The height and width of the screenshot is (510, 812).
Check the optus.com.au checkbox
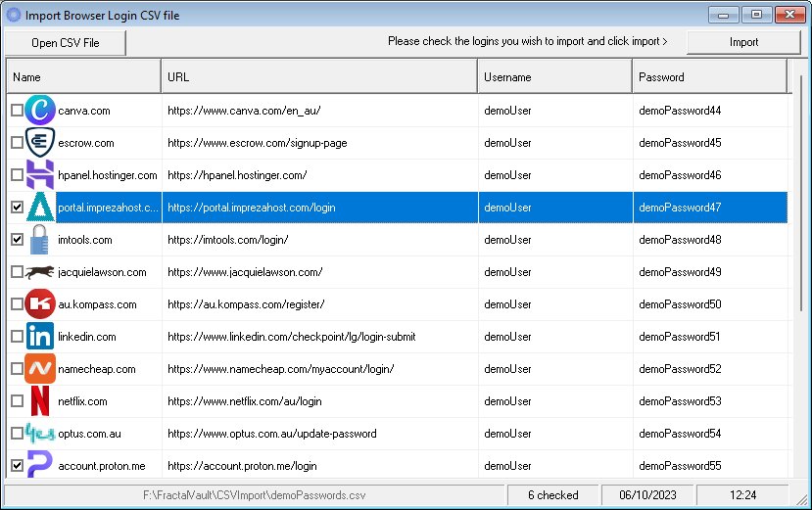17,433
